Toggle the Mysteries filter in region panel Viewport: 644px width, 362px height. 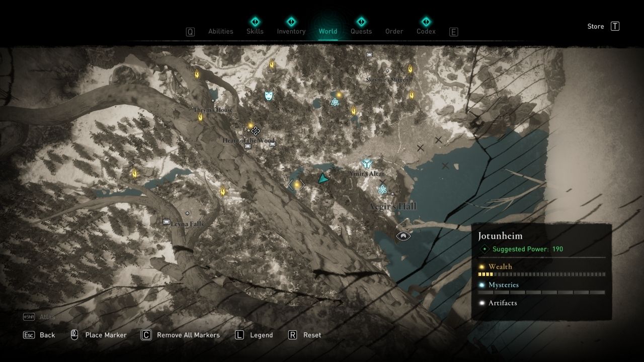(504, 285)
